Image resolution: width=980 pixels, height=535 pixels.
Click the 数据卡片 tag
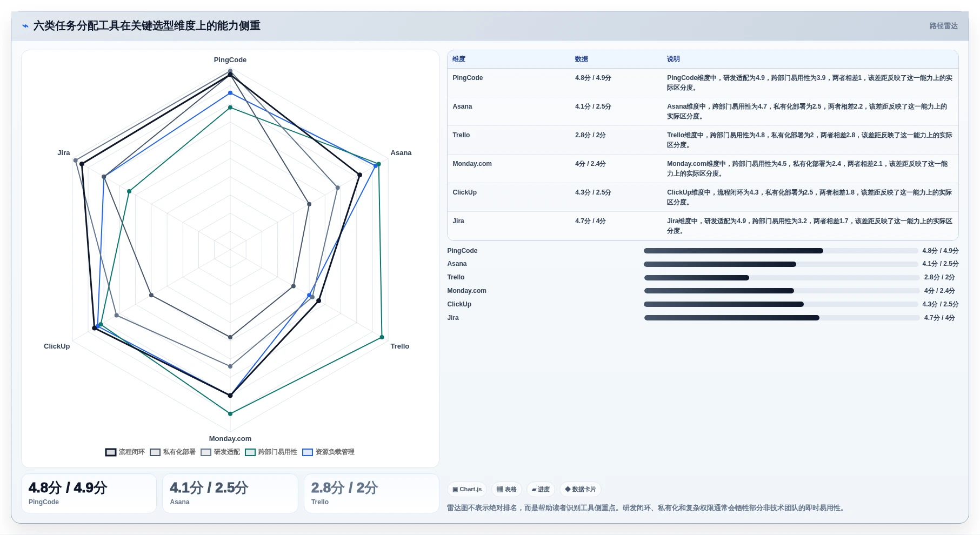pos(581,490)
